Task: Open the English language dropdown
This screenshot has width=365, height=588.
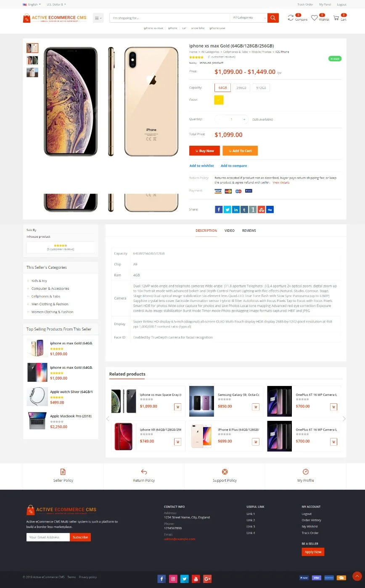Action: tap(32, 4)
